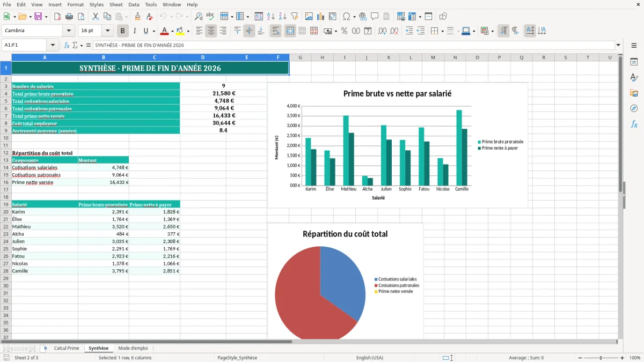The width and height of the screenshot is (644, 362).
Task: Click the zoom out minus button
Action: [x=580, y=358]
